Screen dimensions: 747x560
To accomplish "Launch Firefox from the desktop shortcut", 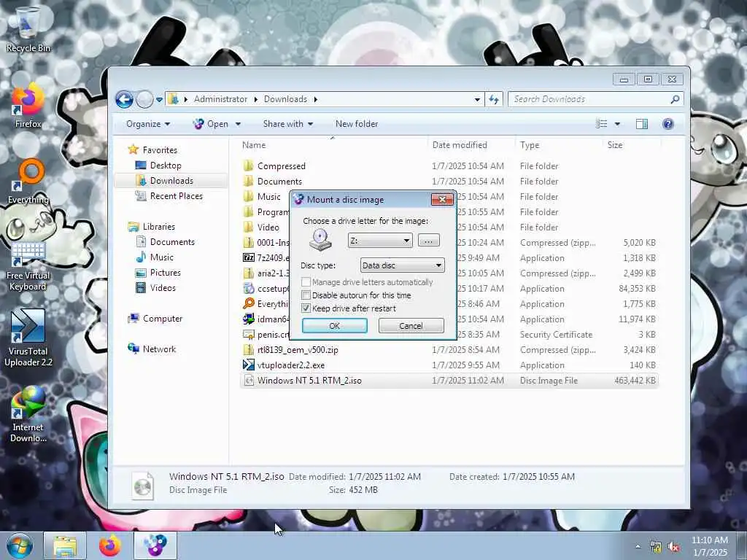I will pos(28,106).
